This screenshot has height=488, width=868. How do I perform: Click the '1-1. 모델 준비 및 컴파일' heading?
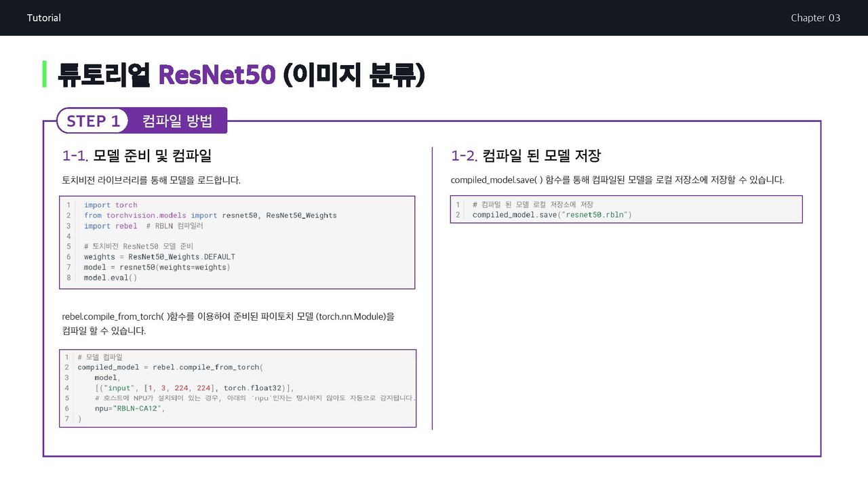(137, 156)
